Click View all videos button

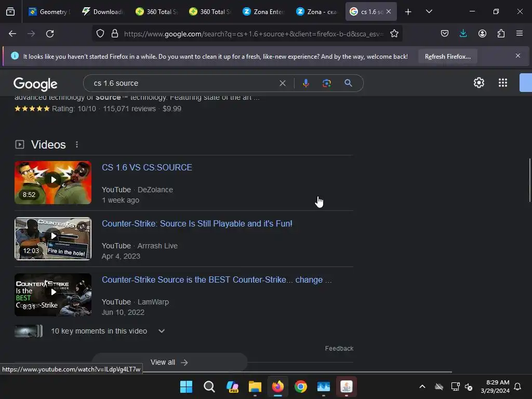coord(169,362)
